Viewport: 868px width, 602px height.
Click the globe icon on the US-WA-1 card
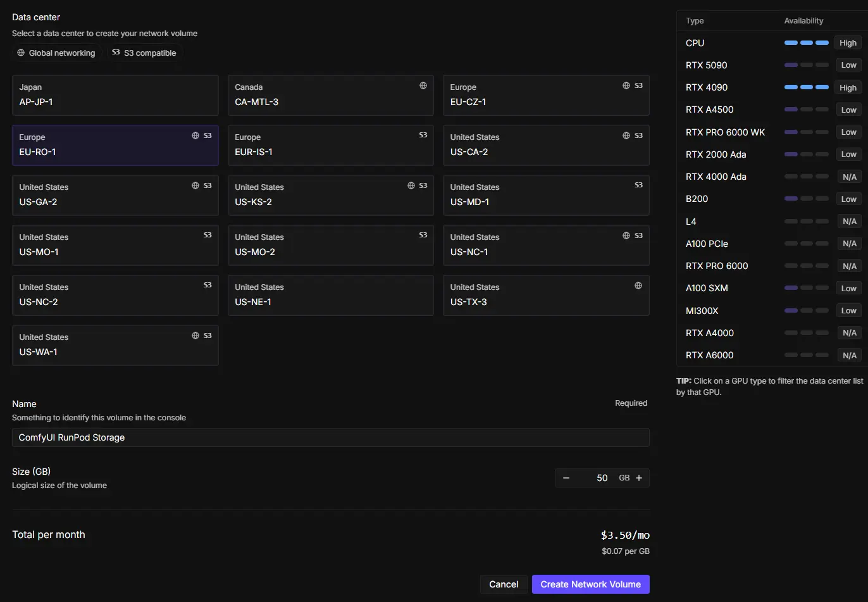tap(195, 335)
